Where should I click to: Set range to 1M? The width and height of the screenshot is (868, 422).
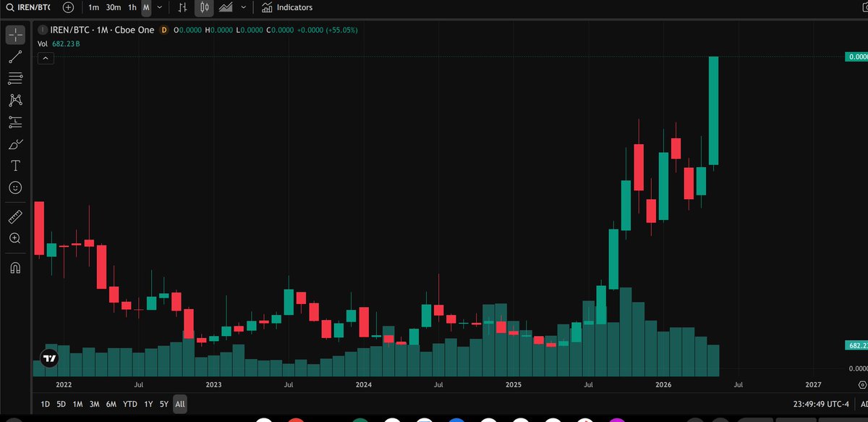pyautogui.click(x=77, y=404)
